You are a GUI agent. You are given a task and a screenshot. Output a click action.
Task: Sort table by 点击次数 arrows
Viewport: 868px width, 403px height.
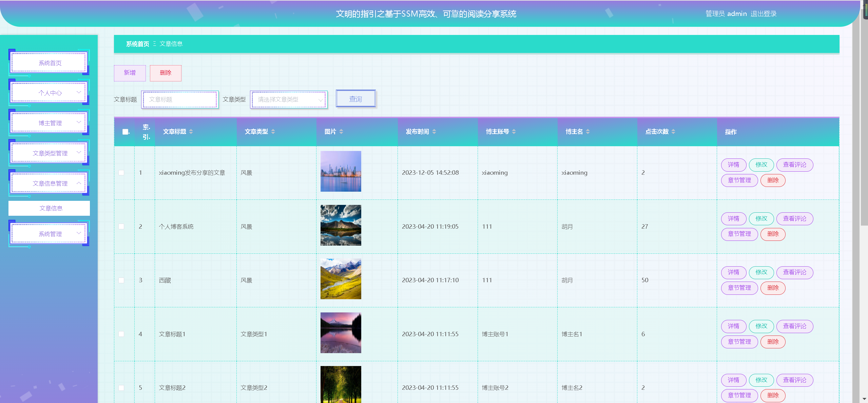(673, 132)
